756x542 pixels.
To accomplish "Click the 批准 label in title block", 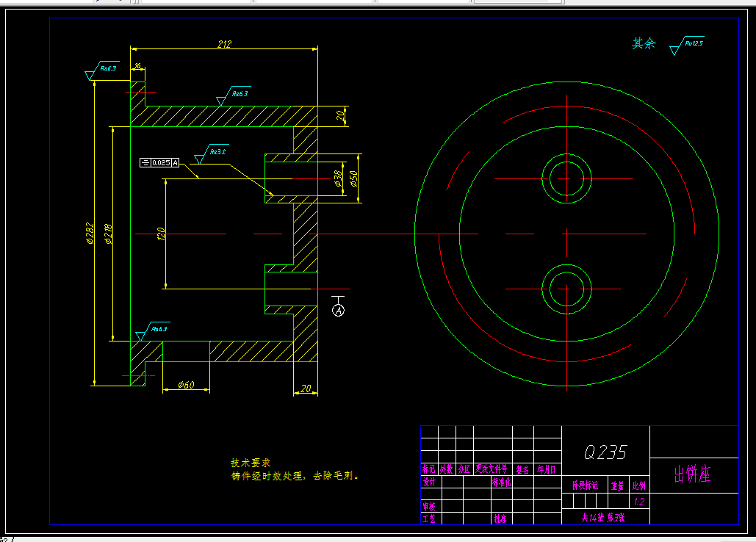I will [x=500, y=519].
